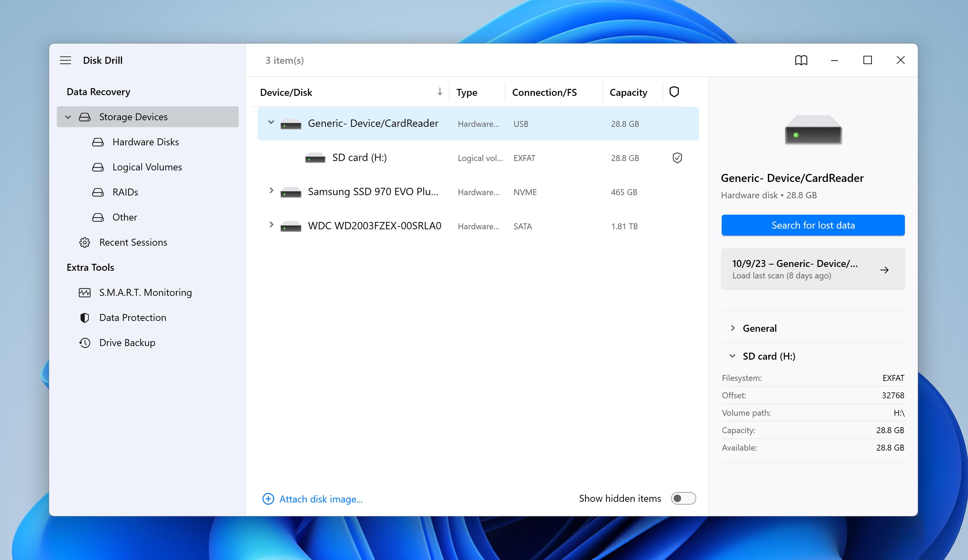Collapse the SD card H: section

(731, 355)
